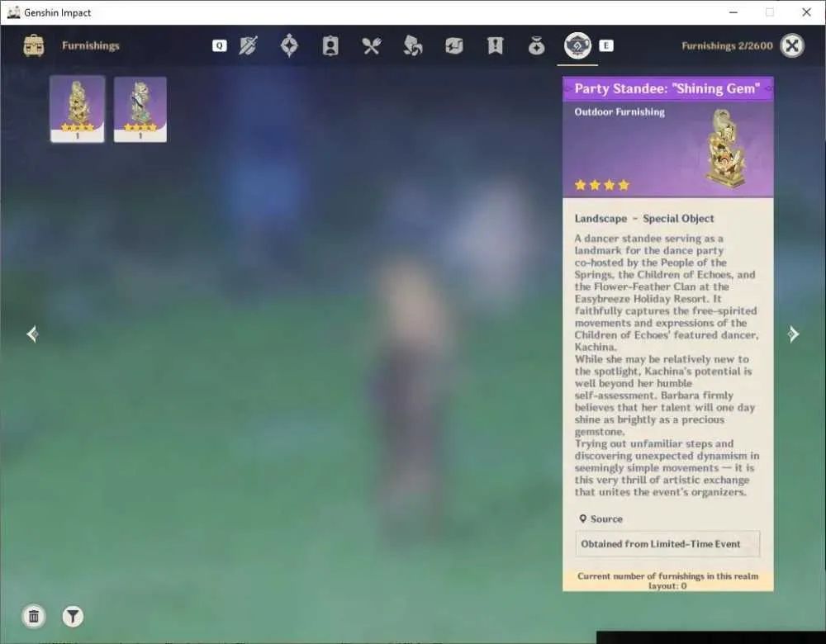Click the four-star rarity in detail panel
Screen dimensions: 826x644
(602, 185)
